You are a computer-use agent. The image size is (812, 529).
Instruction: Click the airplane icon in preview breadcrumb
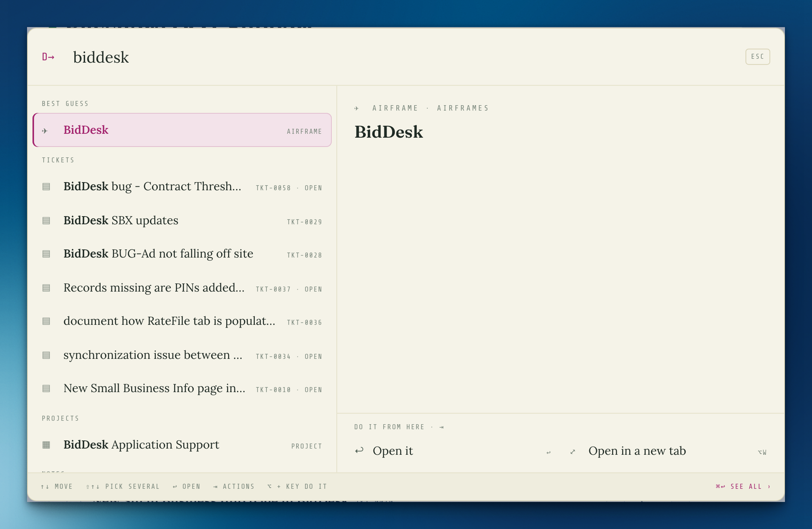click(x=357, y=108)
